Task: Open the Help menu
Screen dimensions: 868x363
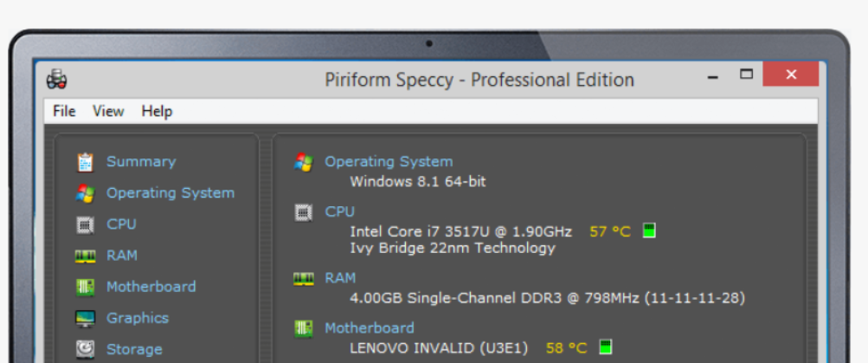Action: pyautogui.click(x=157, y=111)
